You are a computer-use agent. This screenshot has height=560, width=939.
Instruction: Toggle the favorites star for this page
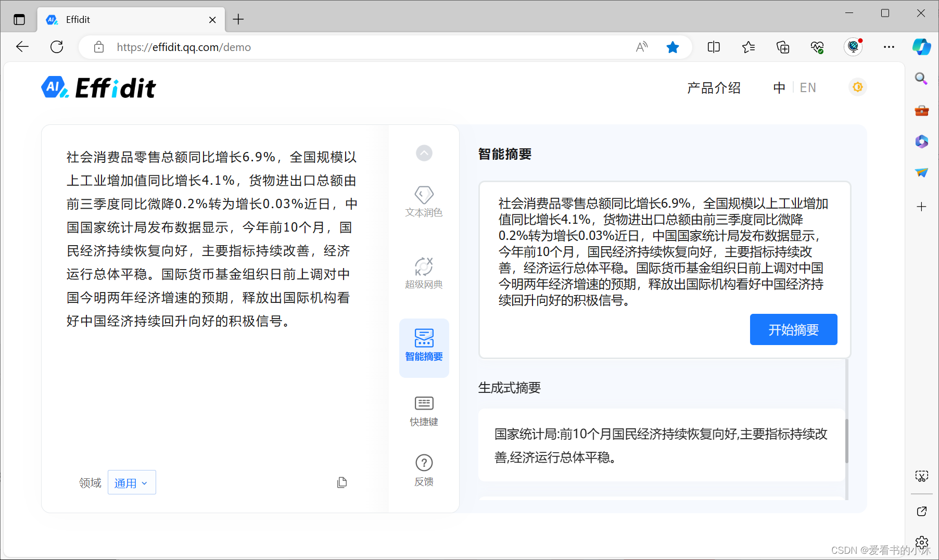(x=672, y=47)
